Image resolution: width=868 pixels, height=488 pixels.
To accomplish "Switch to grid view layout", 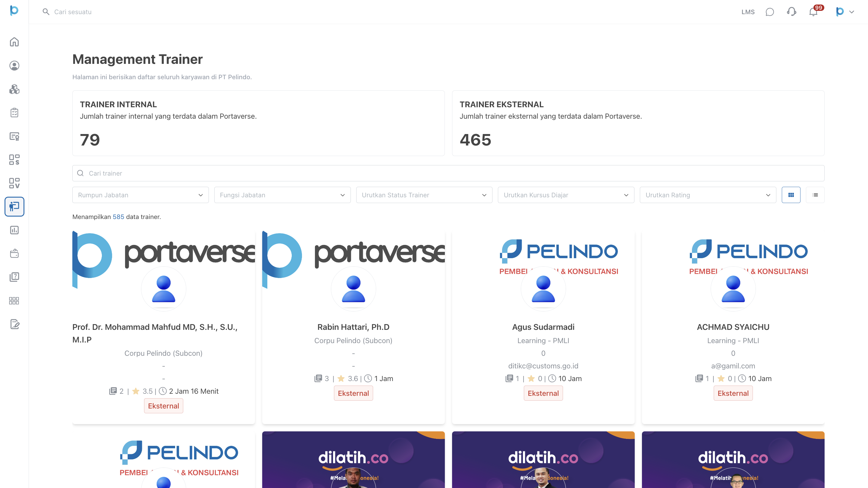I will pos(791,195).
